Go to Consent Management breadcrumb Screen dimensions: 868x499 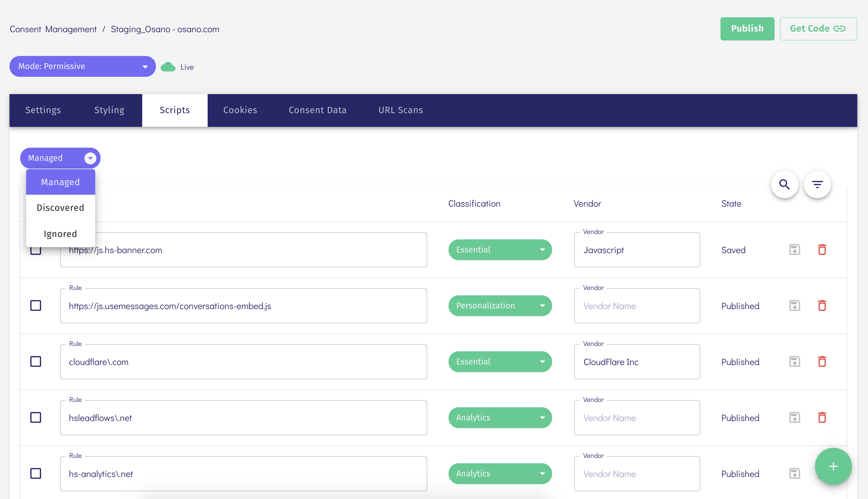coord(53,29)
